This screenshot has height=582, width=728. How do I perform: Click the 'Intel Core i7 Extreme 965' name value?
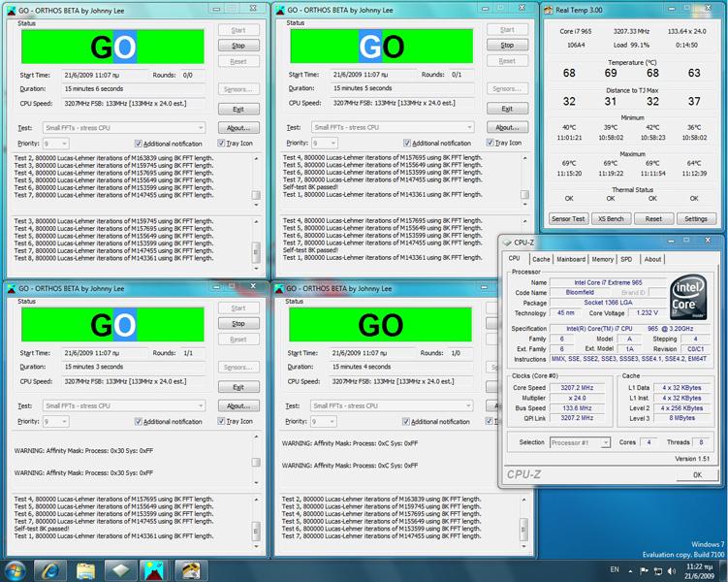[x=608, y=282]
